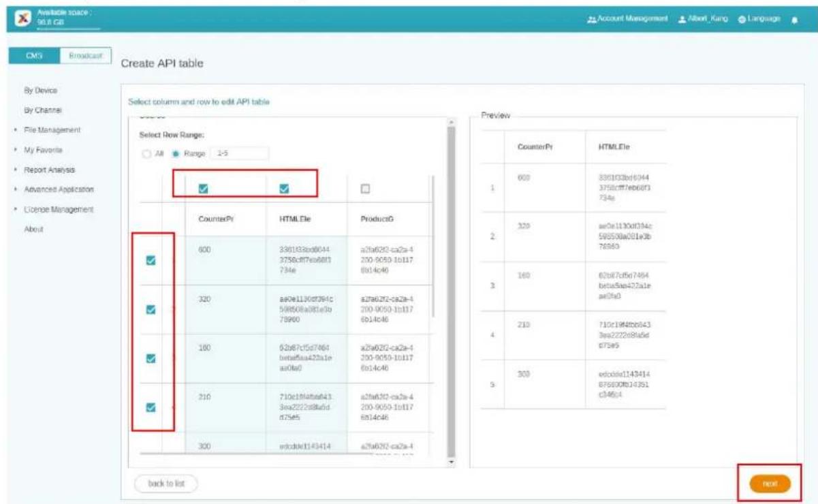Open Account Management in the header
818x504 pixels.
[629, 18]
